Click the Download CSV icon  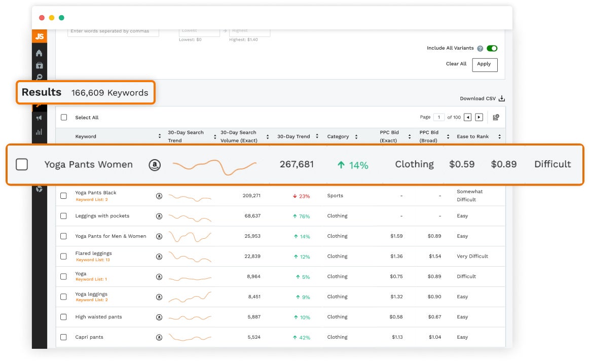[502, 98]
